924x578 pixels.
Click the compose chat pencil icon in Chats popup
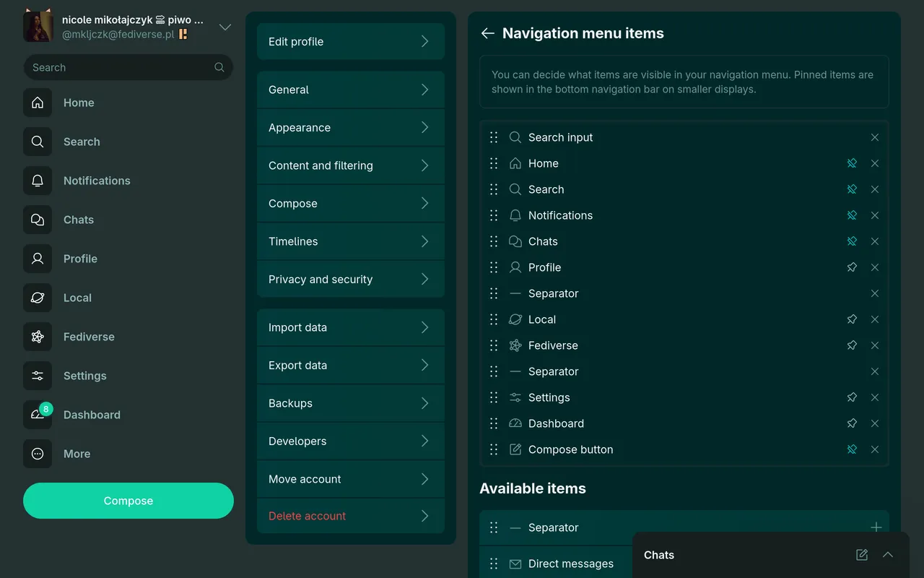coord(861,555)
